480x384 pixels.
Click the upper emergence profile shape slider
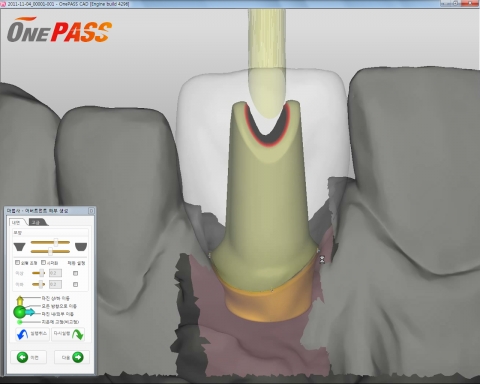[x=50, y=242]
